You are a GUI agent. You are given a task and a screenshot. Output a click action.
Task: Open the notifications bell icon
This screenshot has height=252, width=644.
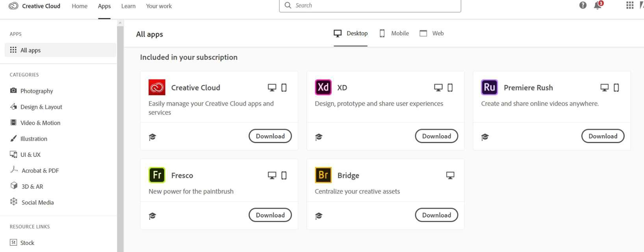[x=598, y=6]
